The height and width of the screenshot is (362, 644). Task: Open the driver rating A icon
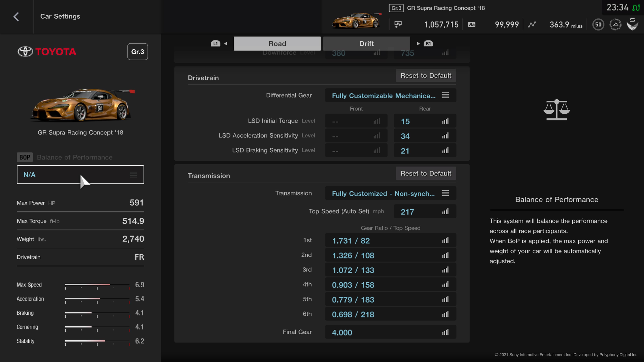[615, 24]
